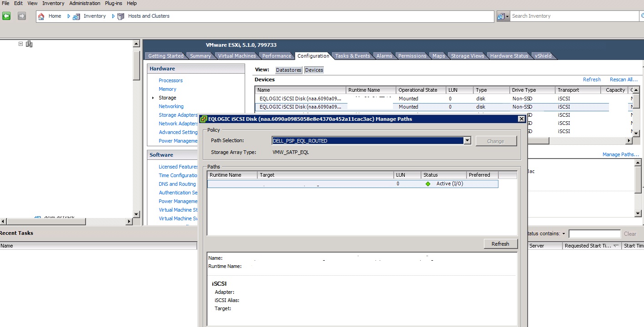Click the grey forward navigation arrow

21,16
